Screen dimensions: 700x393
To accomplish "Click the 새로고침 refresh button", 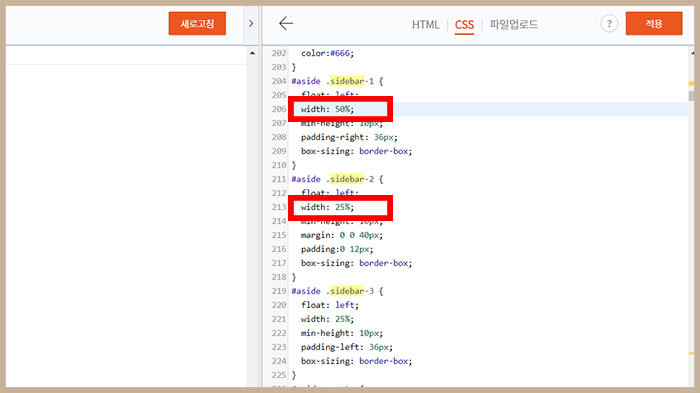I will [197, 23].
